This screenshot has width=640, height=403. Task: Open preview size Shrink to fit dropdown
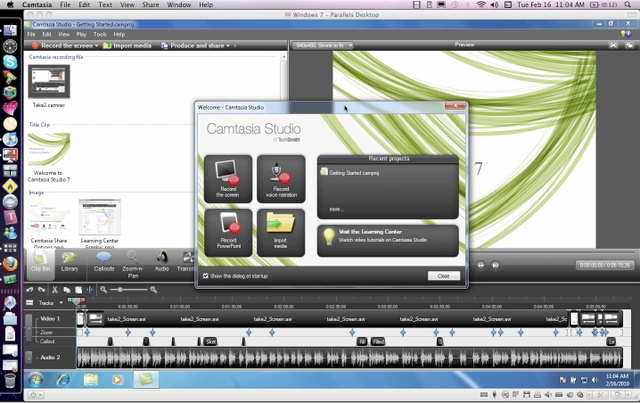pos(322,45)
